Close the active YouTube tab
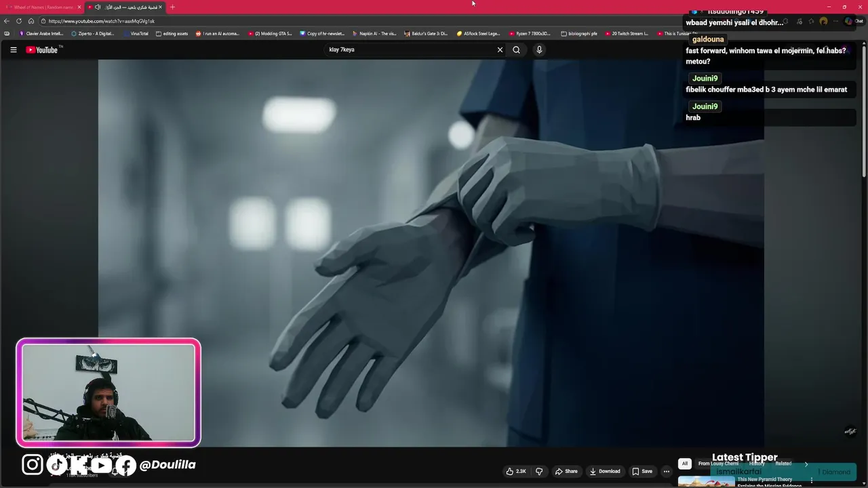 click(x=160, y=7)
